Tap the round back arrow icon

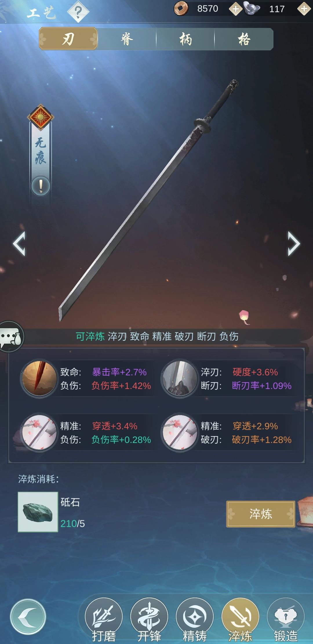(x=28, y=617)
